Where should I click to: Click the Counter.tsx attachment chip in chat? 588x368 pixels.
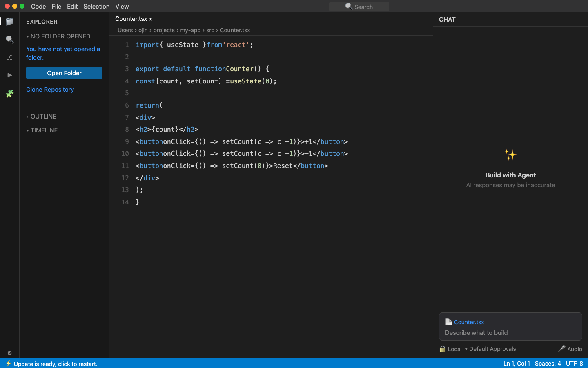coord(465,322)
